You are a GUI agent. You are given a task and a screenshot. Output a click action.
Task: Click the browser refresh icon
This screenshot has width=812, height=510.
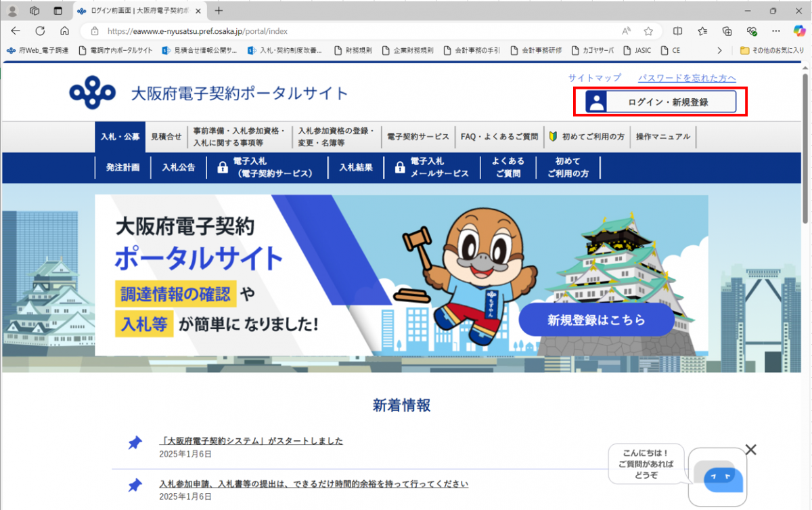coord(40,30)
